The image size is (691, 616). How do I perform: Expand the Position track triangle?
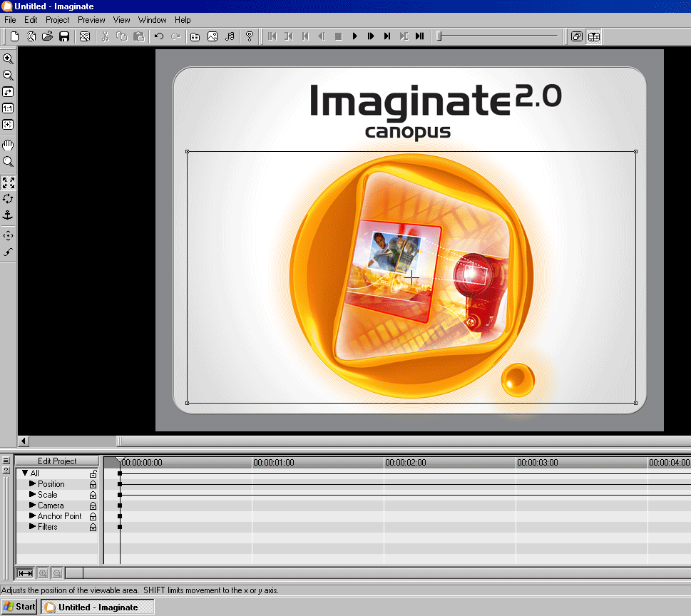click(x=32, y=483)
